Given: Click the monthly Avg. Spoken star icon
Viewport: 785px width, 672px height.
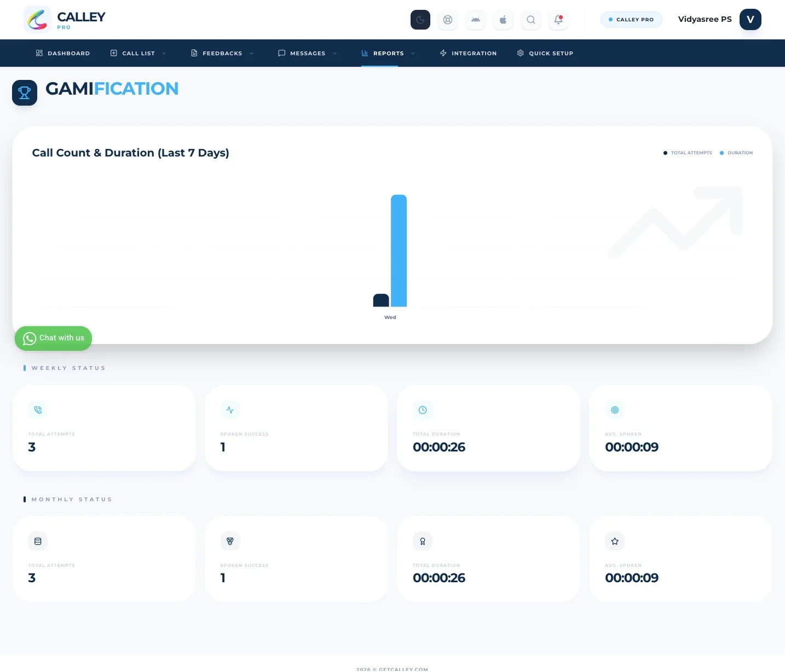Looking at the screenshot, I should [x=615, y=541].
